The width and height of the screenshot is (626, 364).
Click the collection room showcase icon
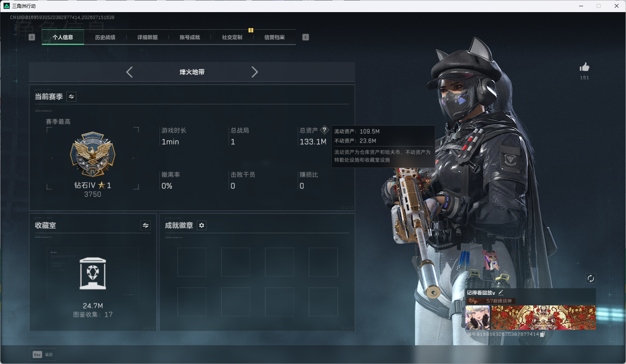coord(93,273)
